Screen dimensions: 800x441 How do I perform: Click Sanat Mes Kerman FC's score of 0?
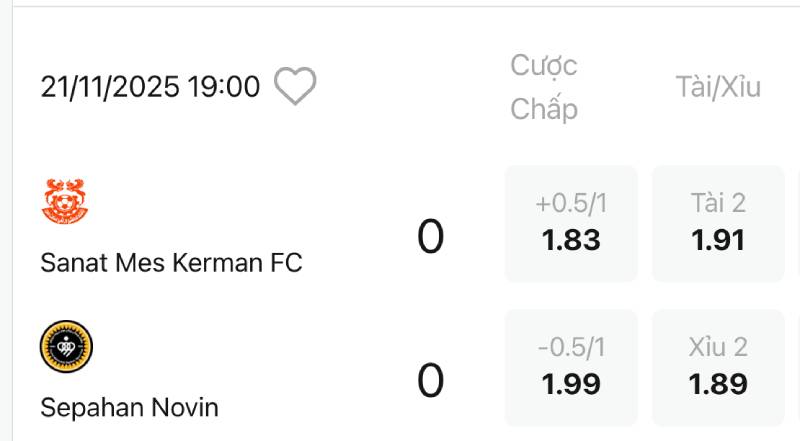430,237
